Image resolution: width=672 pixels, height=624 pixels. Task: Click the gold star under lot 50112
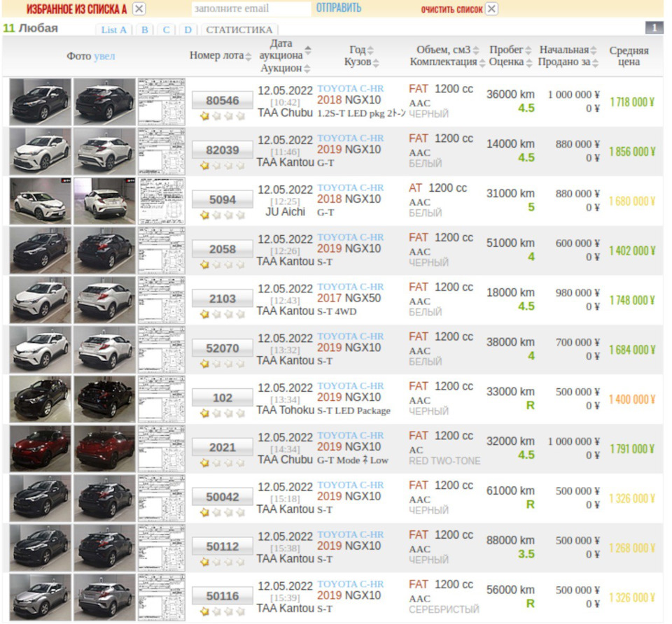click(205, 562)
